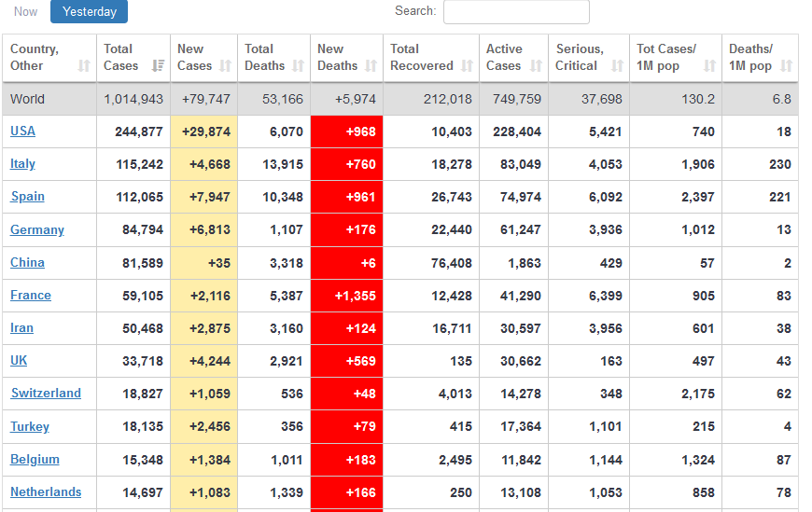812x512 pixels.
Task: Click Active Cases sort icon
Action: tap(536, 66)
